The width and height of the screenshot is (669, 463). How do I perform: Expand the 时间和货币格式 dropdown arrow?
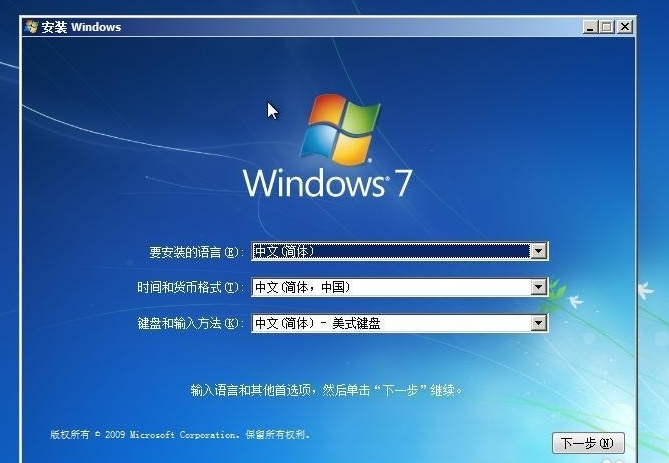pyautogui.click(x=538, y=287)
